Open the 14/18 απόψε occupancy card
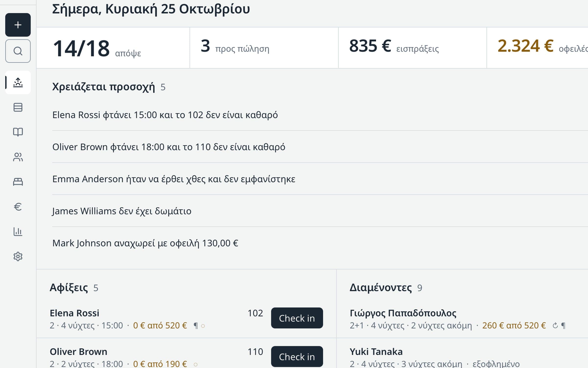The image size is (588, 368). point(113,48)
